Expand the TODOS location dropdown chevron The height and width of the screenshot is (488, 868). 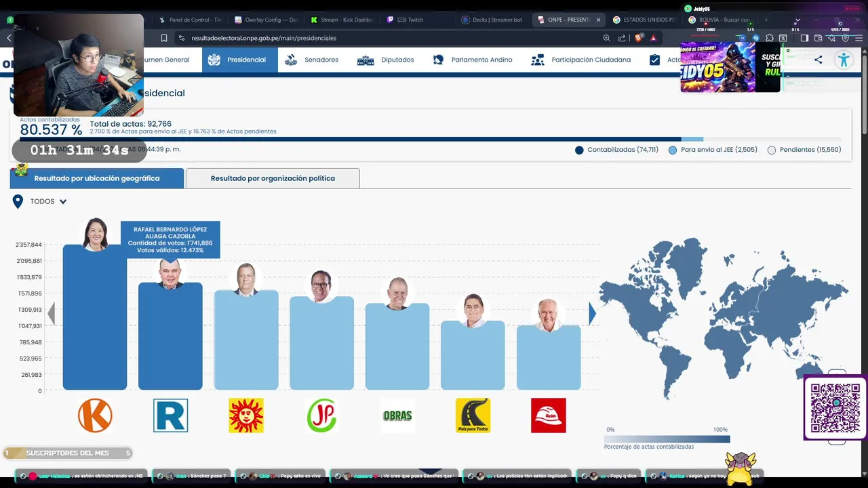(x=63, y=201)
